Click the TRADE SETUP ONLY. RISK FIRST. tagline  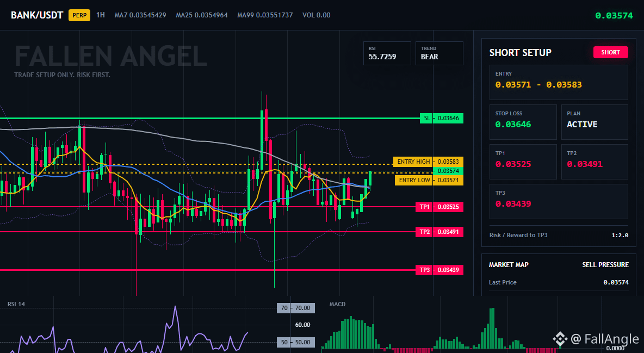click(x=62, y=75)
